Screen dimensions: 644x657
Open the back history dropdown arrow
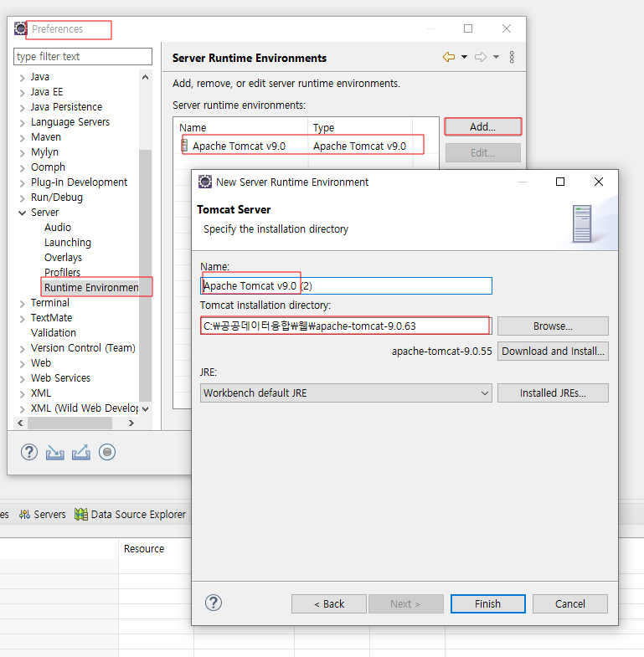tap(464, 57)
